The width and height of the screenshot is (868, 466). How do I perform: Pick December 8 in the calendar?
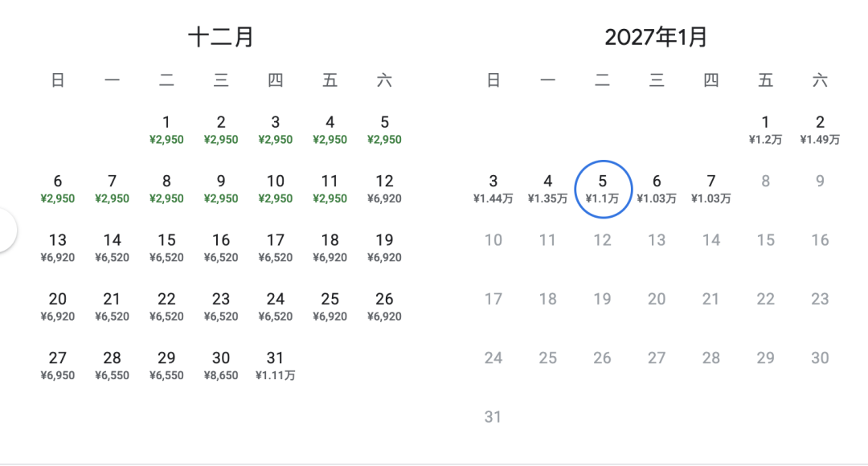pos(166,189)
